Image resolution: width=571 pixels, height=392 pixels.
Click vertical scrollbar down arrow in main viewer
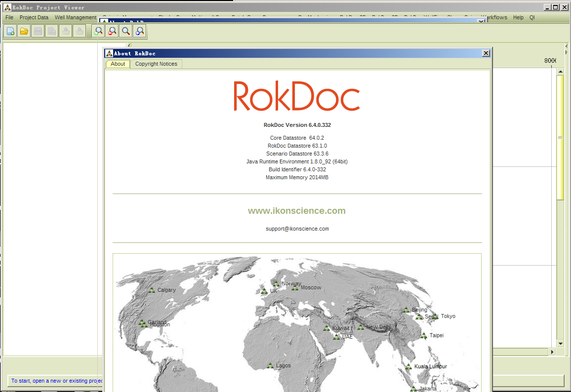pyautogui.click(x=561, y=344)
